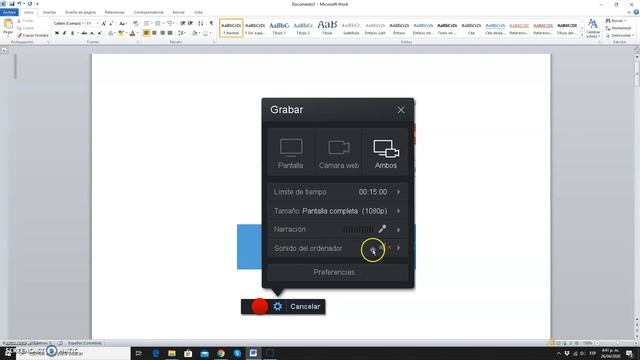Viewport: 640px width, 360px height.
Task: Apply the Sin espaciado style
Action: coord(255,28)
